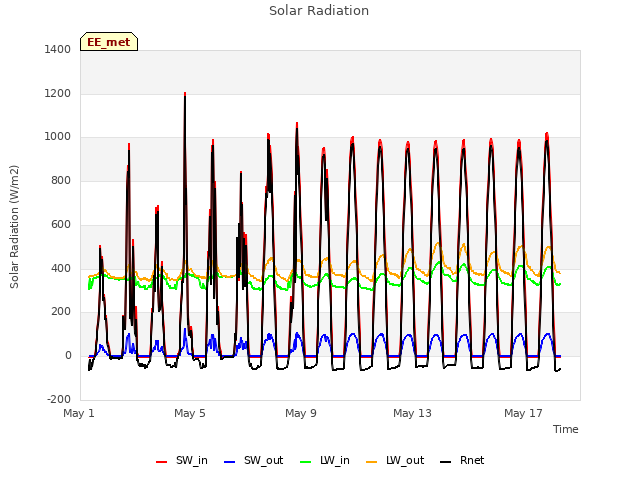Click the May 13 x-axis tick label
The image size is (640, 480).
412,413
